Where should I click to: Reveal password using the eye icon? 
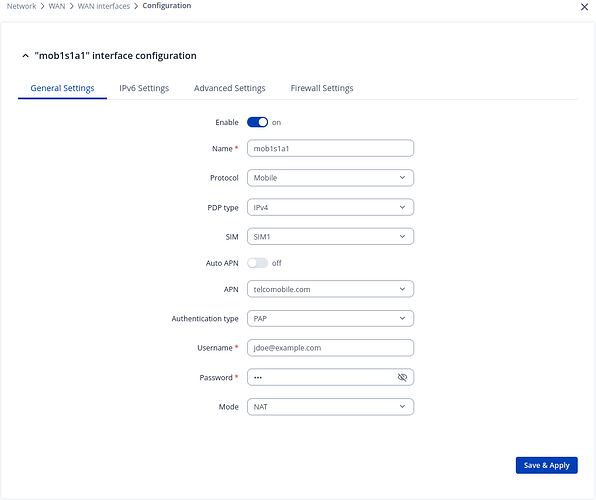coord(402,377)
